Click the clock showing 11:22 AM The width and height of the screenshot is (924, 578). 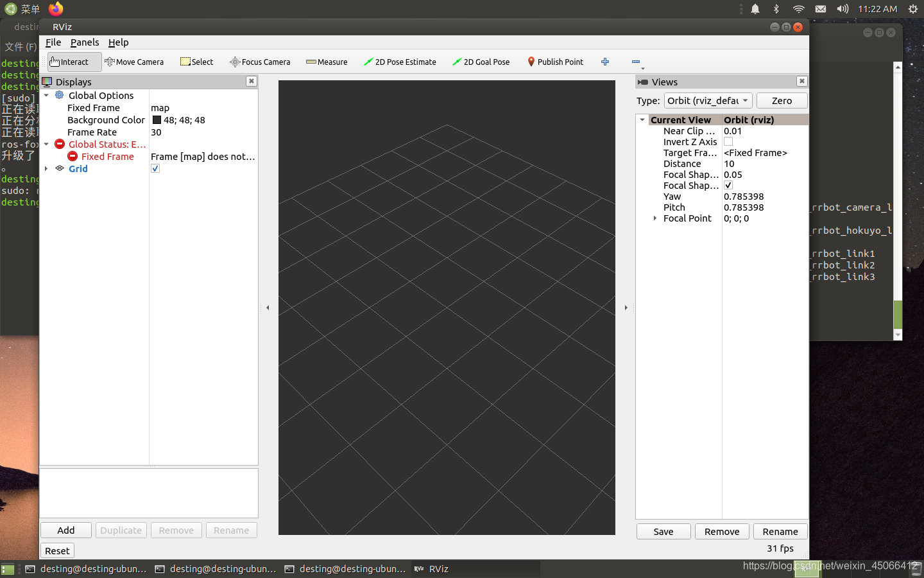coord(877,9)
